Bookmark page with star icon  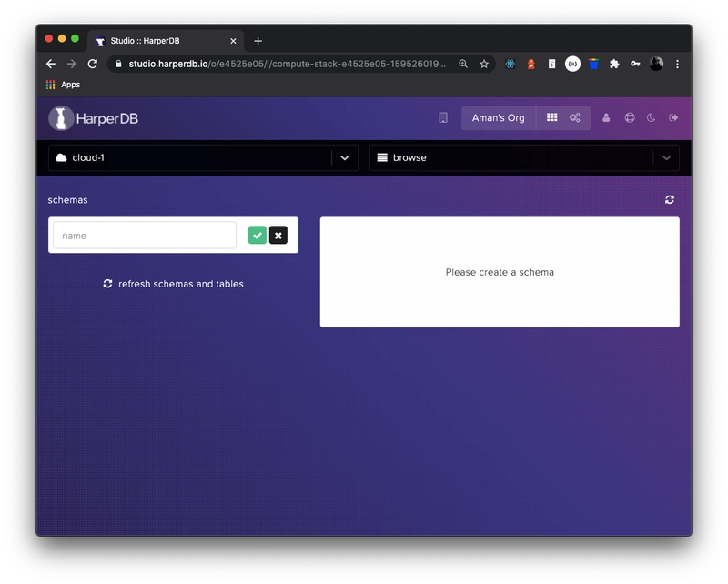pyautogui.click(x=484, y=64)
